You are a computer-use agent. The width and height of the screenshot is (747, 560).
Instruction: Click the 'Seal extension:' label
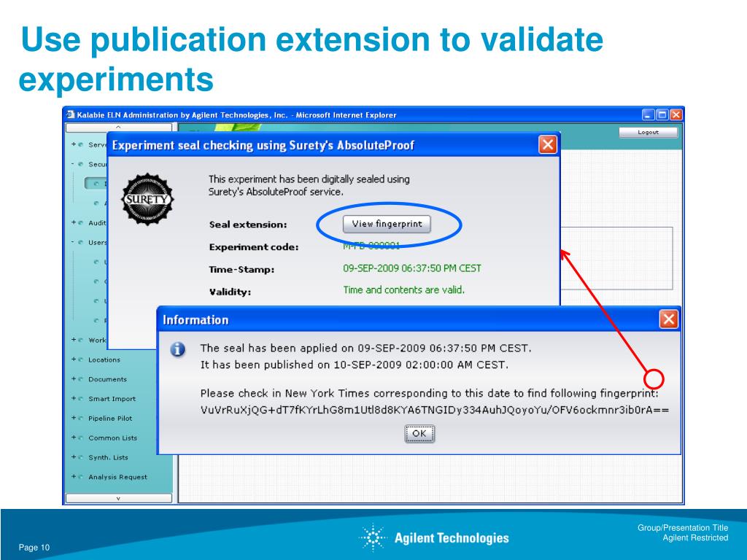pos(248,225)
